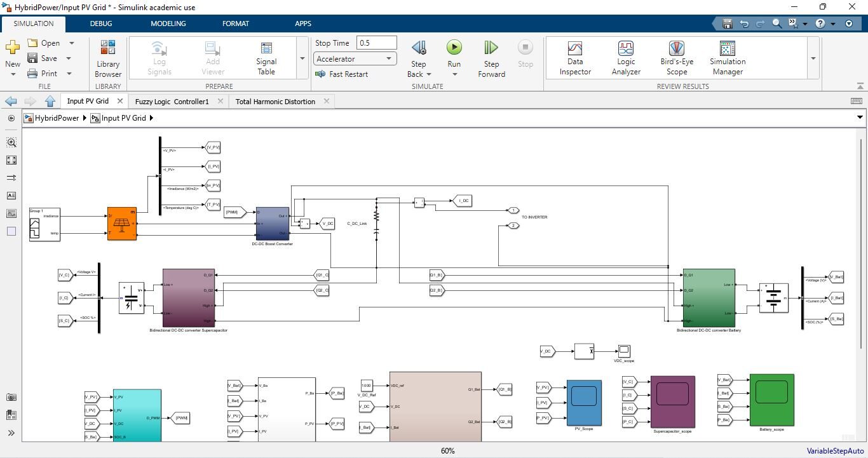Screen dimensions: 868x458
Task: Click the Zoom tool in left palette
Action: pyautogui.click(x=11, y=143)
